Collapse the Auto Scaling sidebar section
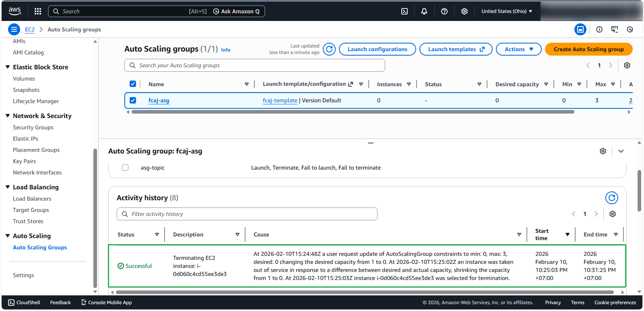Screen dimensions: 644x311 pos(8,236)
